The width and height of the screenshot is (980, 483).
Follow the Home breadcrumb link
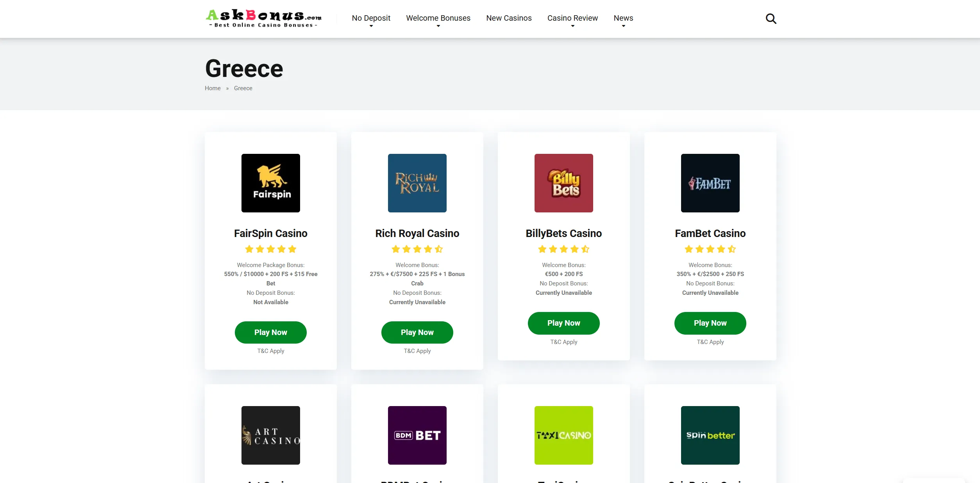pyautogui.click(x=213, y=88)
